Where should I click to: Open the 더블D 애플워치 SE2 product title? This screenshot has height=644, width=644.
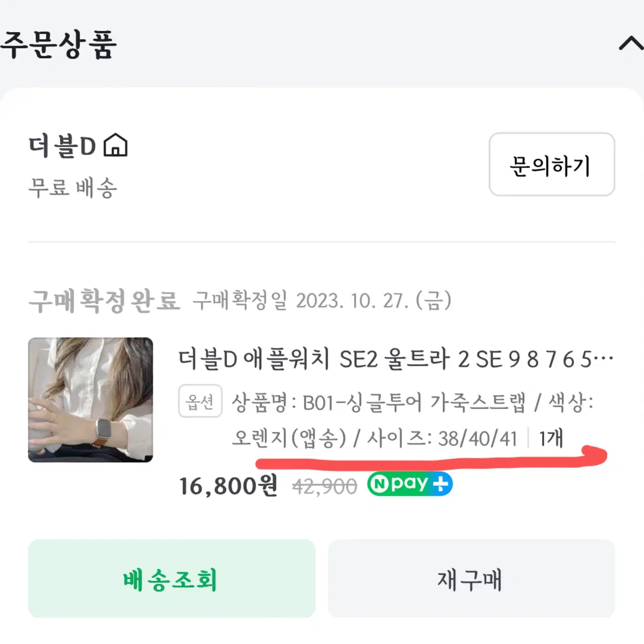click(396, 359)
